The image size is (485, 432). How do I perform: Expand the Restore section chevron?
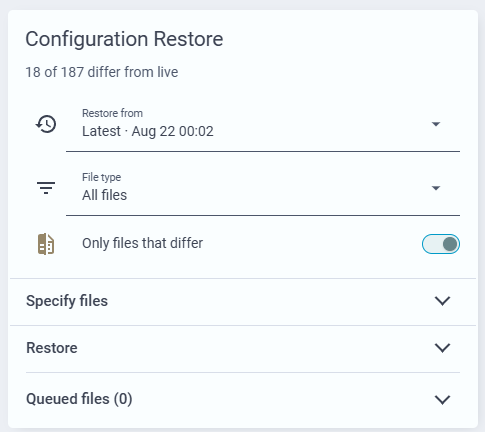tap(442, 348)
